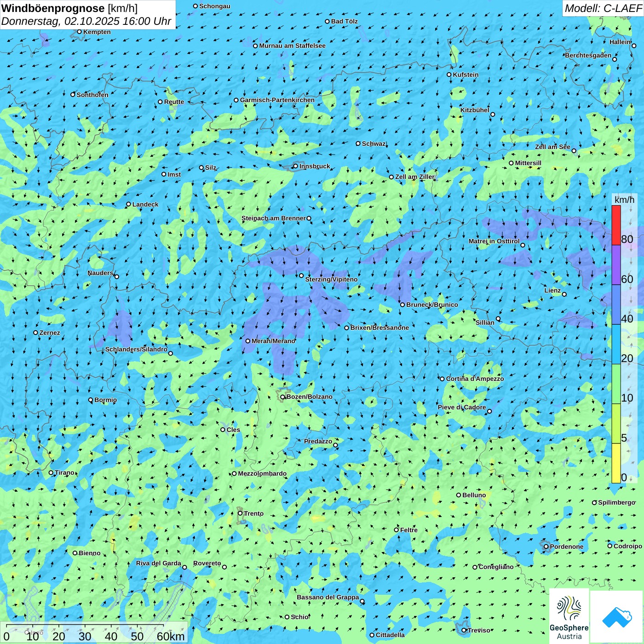Viewport: 644px width, 644px height.
Task: Click the Feltre city marker
Action: [396, 530]
